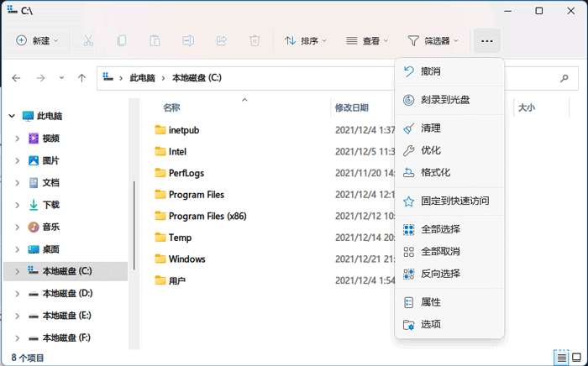Expand the 音乐 tree node
The width and height of the screenshot is (588, 366).
[18, 227]
